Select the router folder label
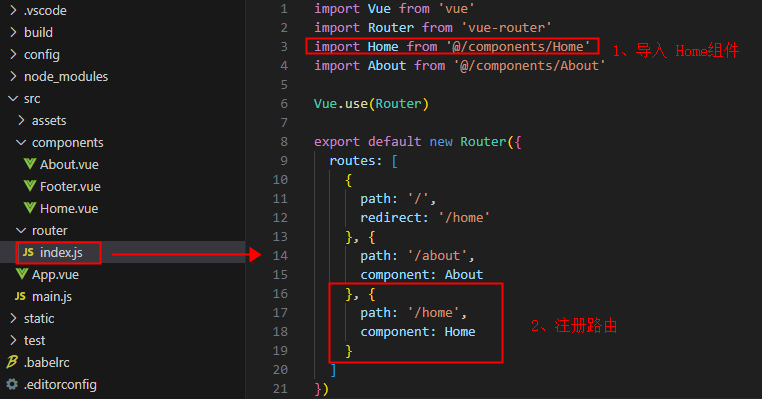 (50, 230)
